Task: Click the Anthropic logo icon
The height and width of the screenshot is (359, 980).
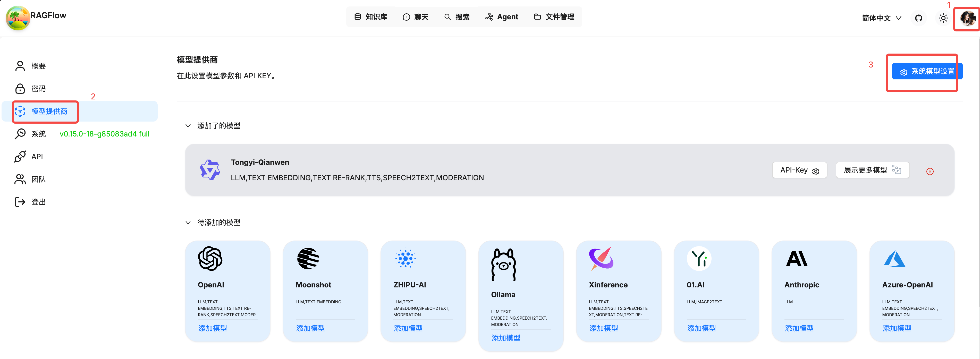Action: tap(797, 259)
